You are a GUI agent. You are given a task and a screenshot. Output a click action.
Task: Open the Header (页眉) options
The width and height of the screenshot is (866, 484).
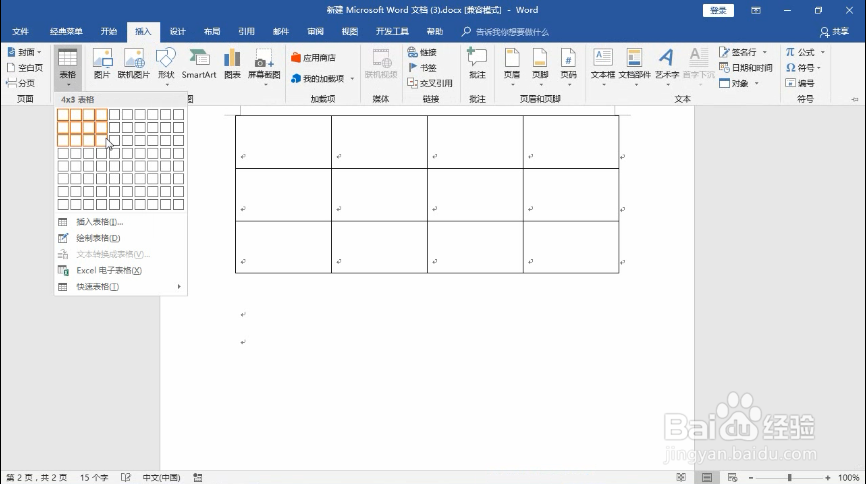[512, 66]
